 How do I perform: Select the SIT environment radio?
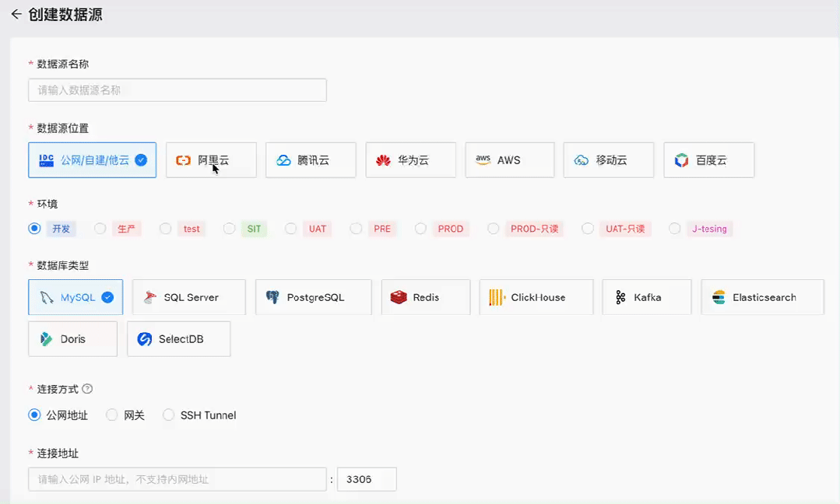point(230,229)
